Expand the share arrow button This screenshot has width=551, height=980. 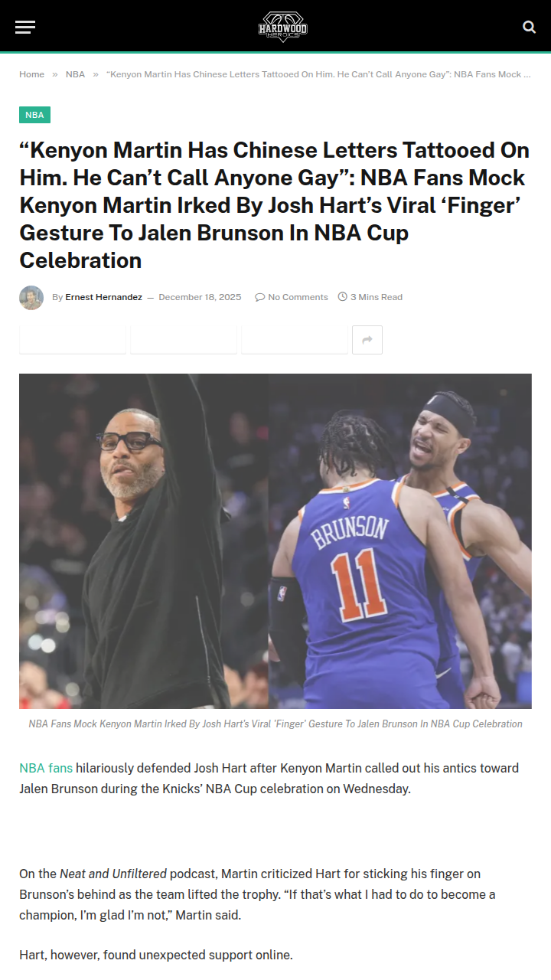(367, 340)
